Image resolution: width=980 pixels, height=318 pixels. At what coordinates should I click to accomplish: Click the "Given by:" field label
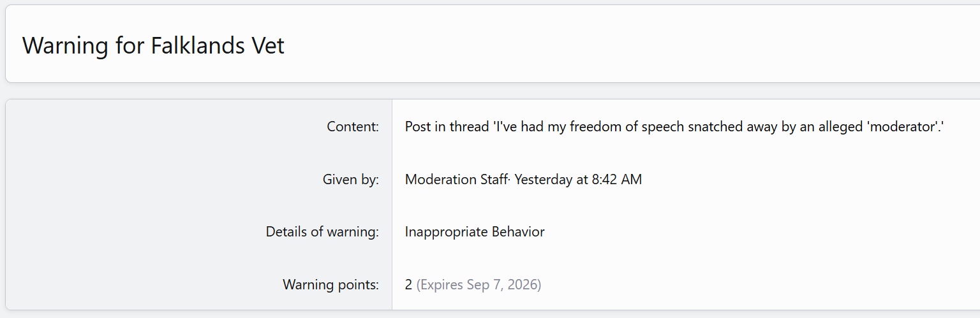(351, 180)
